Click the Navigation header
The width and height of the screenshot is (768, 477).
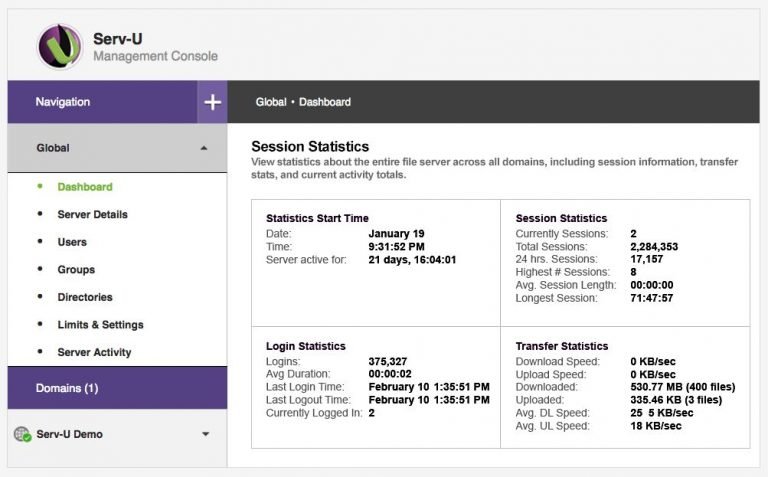click(63, 102)
